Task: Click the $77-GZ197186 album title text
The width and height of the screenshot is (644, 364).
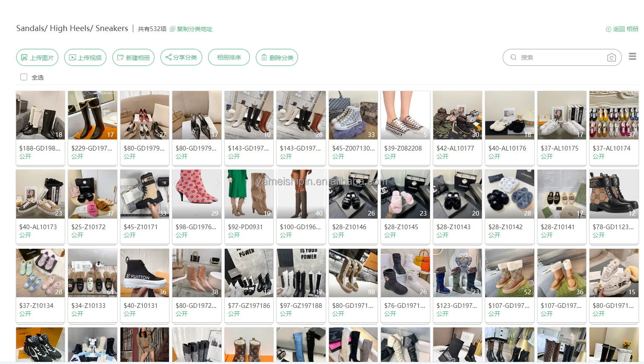Action: point(249,306)
